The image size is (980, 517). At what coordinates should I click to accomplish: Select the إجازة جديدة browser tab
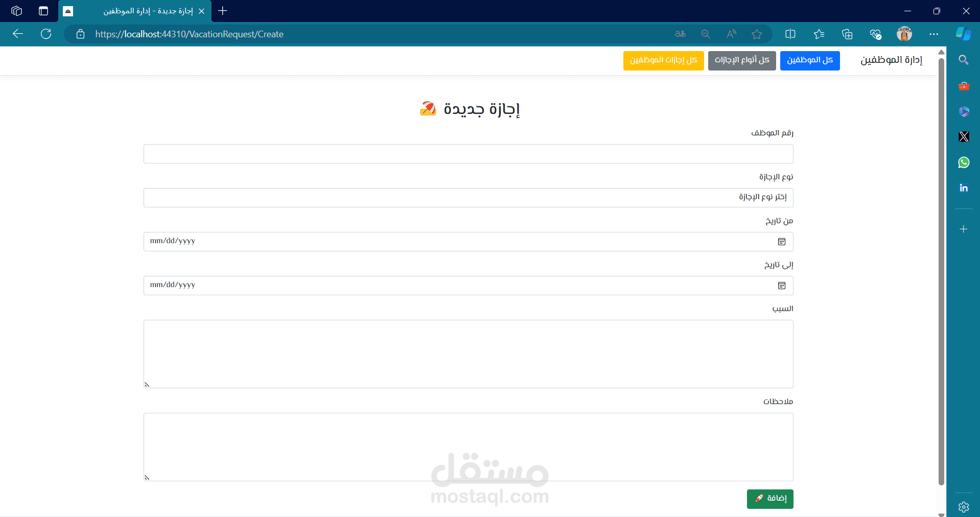pos(135,11)
